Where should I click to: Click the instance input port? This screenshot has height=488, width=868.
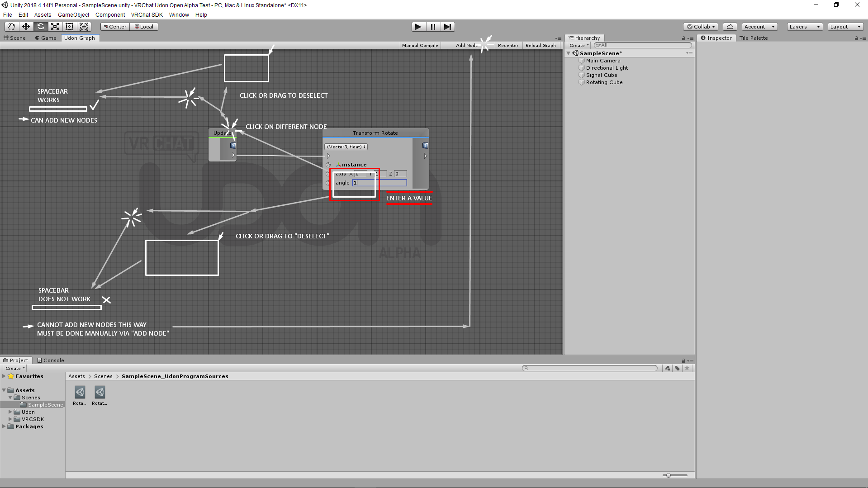[328, 165]
